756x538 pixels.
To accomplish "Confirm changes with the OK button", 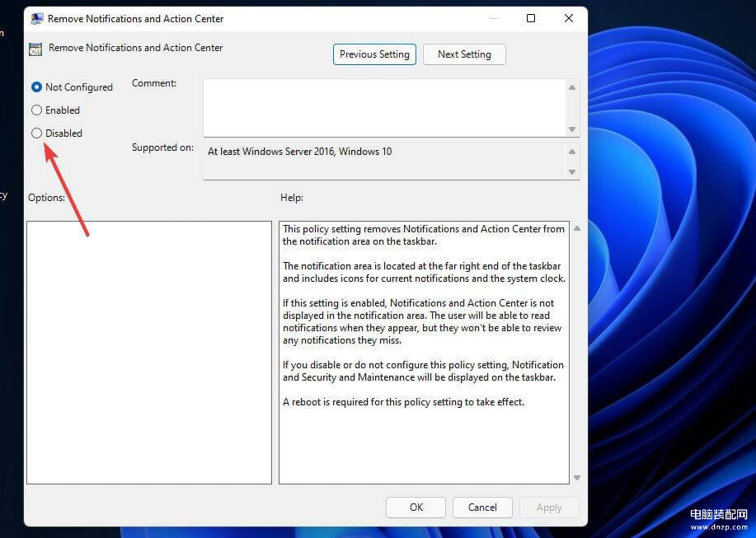I will (x=416, y=508).
